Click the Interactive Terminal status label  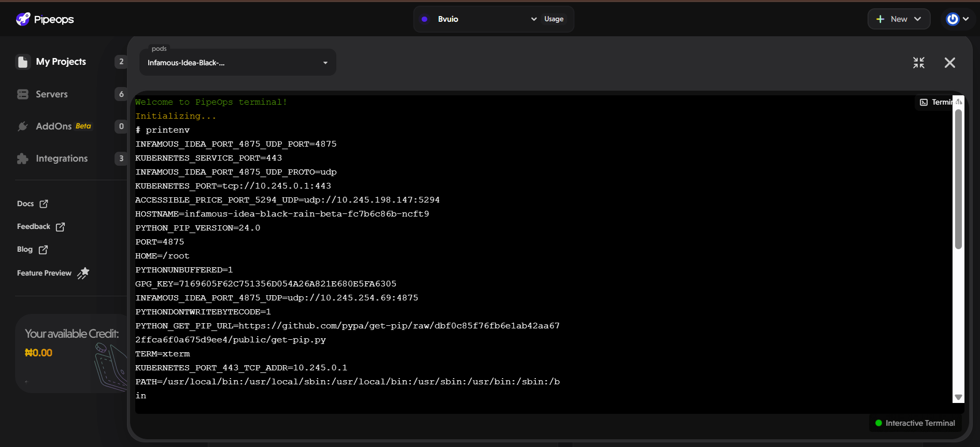click(920, 423)
